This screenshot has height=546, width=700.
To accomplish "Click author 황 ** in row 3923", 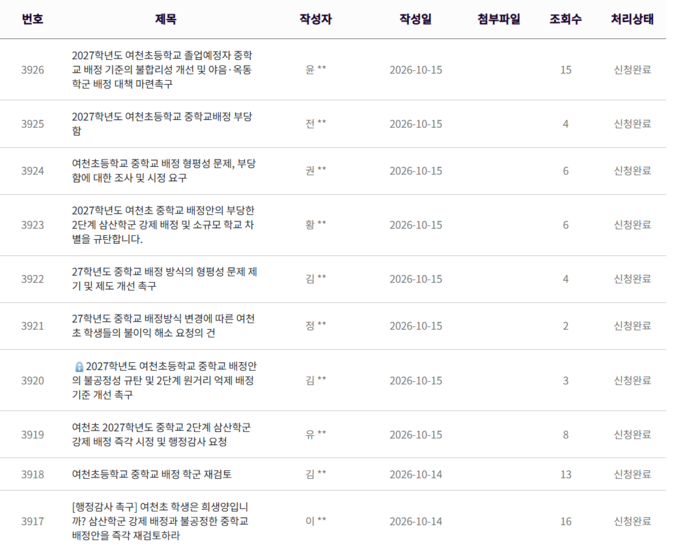I will tap(316, 225).
